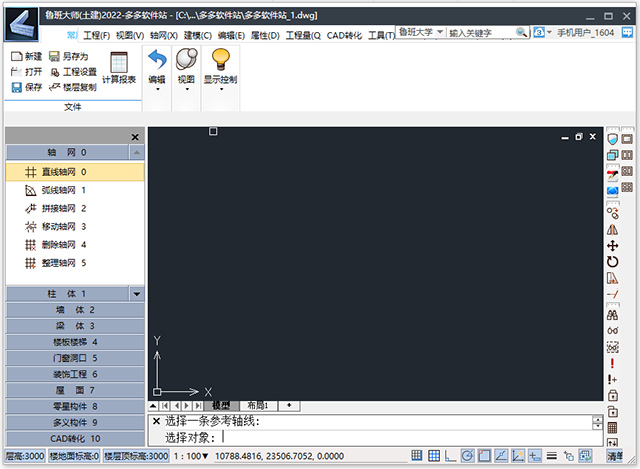Click the mirror tool icon
The height and width of the screenshot is (469, 640).
pyautogui.click(x=612, y=229)
